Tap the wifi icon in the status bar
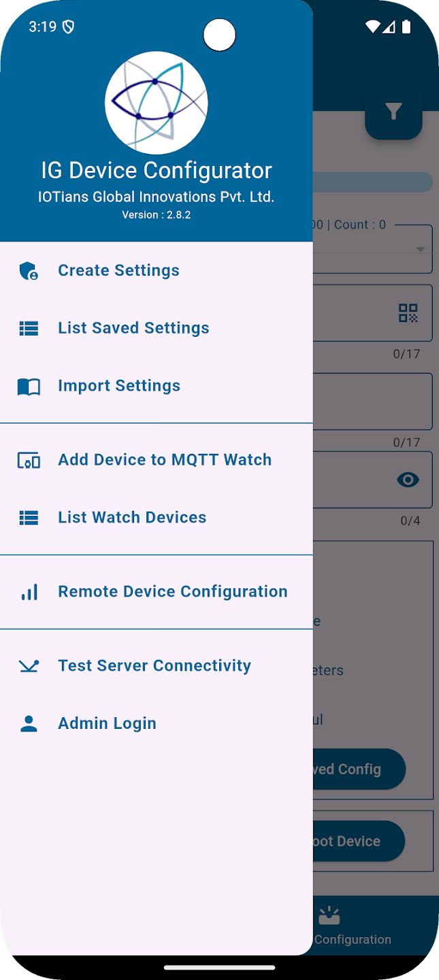This screenshot has width=439, height=980. [x=371, y=27]
